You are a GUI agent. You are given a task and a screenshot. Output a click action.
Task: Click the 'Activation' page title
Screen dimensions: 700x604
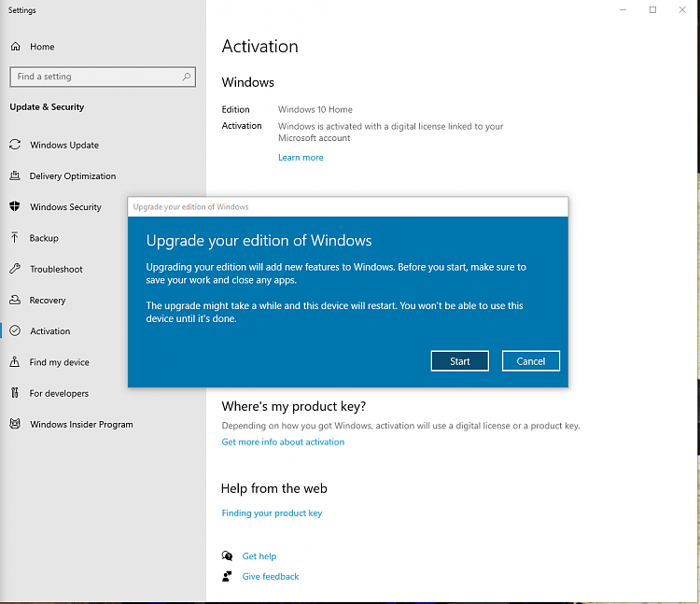pos(260,47)
